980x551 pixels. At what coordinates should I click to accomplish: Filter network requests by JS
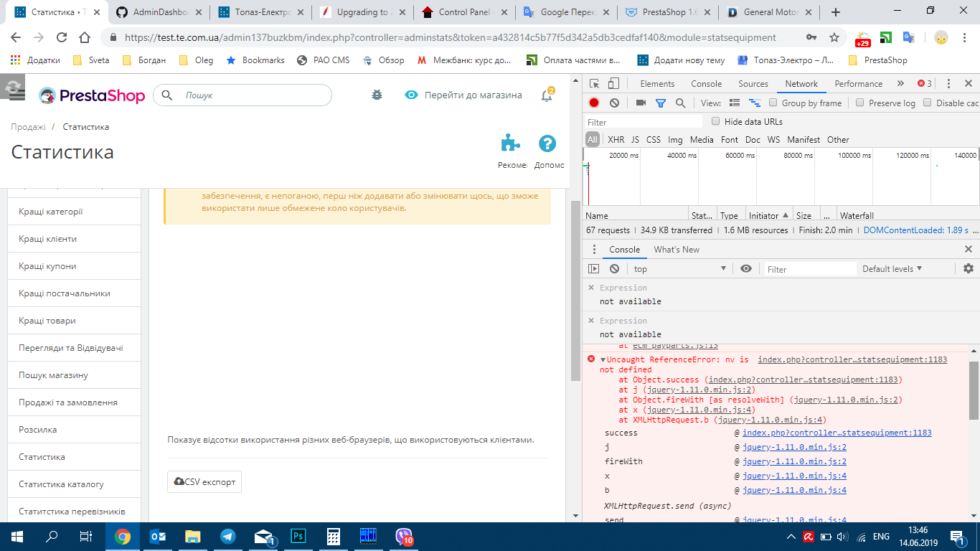tap(635, 140)
